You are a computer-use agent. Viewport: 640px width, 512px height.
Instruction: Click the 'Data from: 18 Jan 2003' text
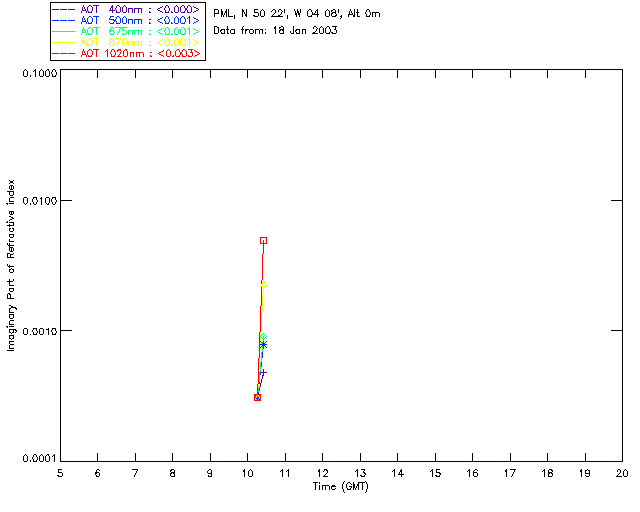point(275,31)
